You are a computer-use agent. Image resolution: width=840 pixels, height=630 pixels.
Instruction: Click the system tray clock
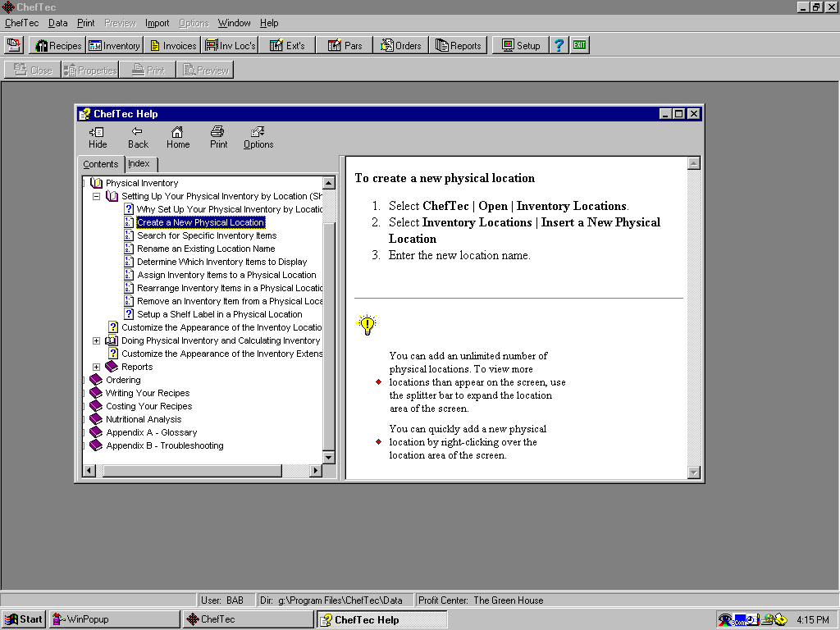coord(813,620)
